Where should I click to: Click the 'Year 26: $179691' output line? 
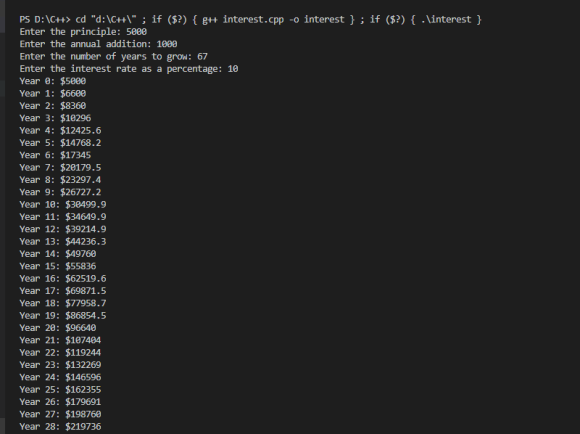pyautogui.click(x=60, y=402)
